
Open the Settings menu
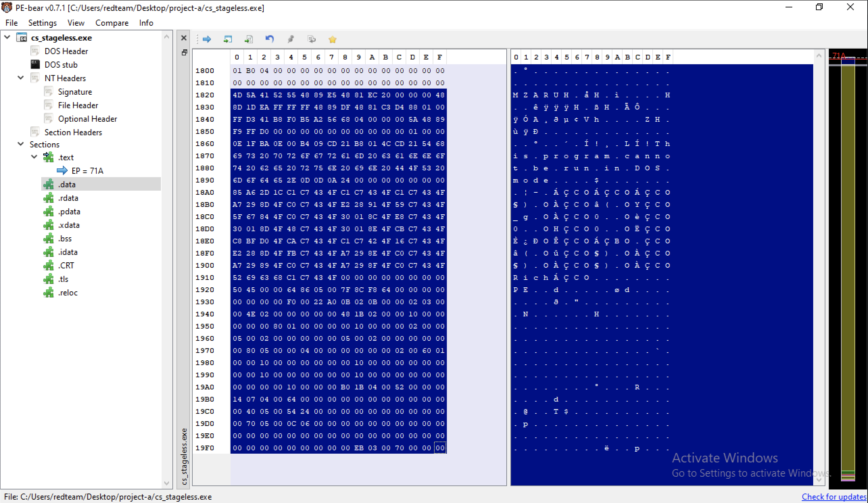tap(42, 23)
